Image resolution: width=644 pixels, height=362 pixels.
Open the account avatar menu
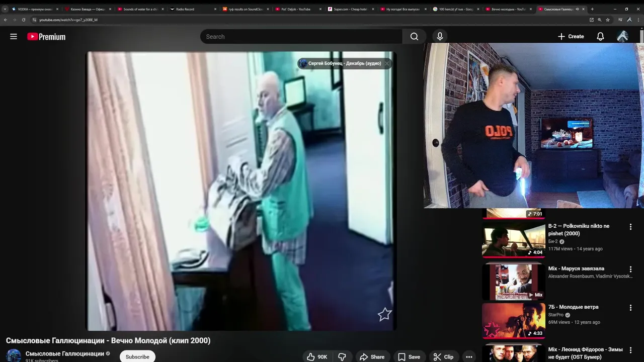coord(622,36)
